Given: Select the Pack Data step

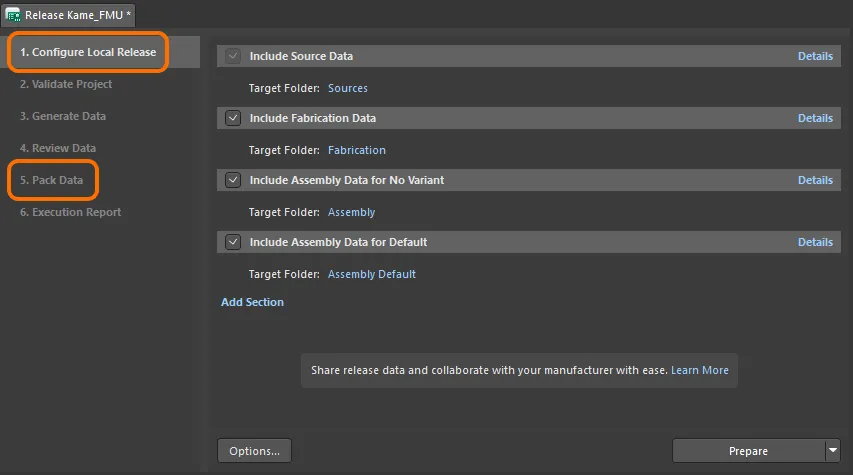Looking at the screenshot, I should pos(52,180).
